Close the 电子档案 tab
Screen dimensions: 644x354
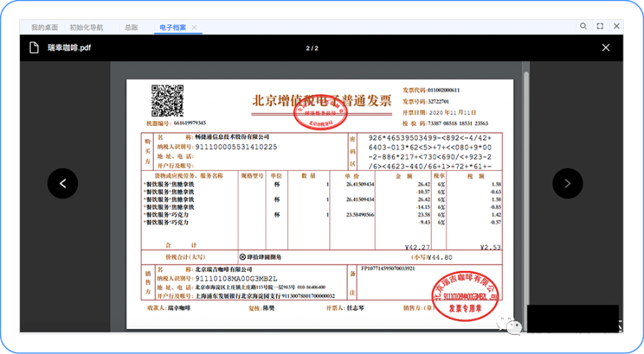point(194,27)
